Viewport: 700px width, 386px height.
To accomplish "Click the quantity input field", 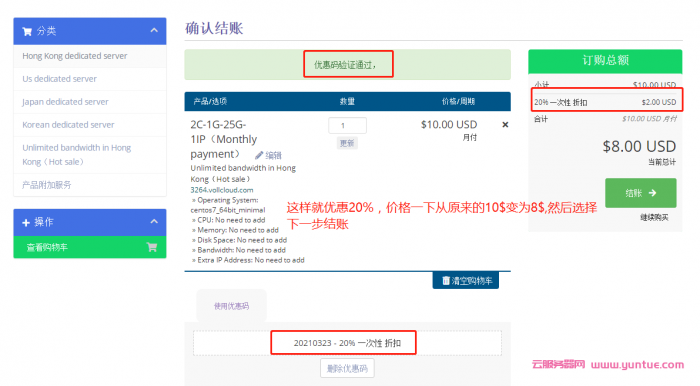I will tap(347, 125).
